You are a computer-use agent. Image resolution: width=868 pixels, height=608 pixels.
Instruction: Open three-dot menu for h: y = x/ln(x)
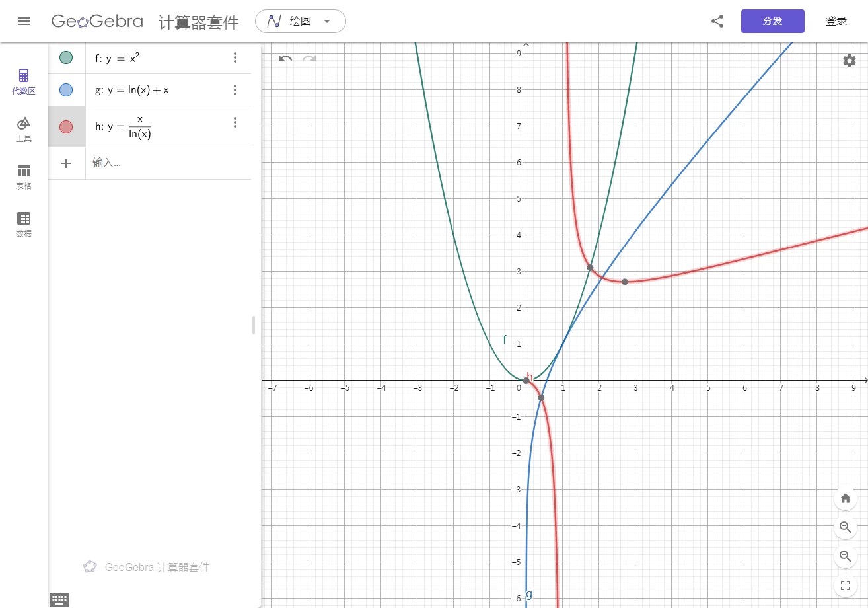235,122
